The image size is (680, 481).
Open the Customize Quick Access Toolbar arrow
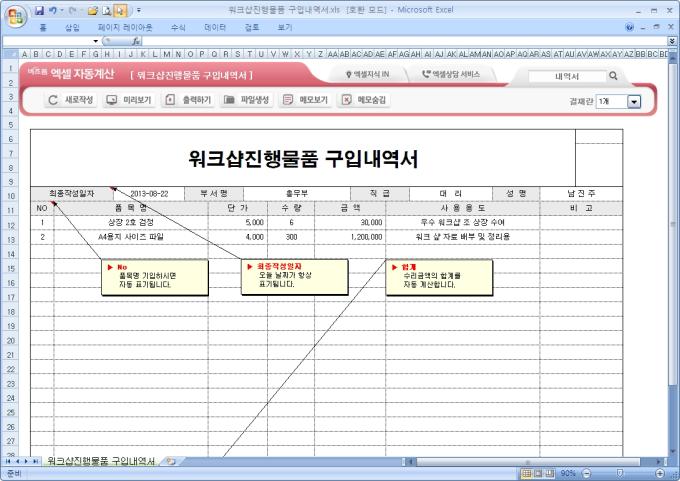[138, 10]
